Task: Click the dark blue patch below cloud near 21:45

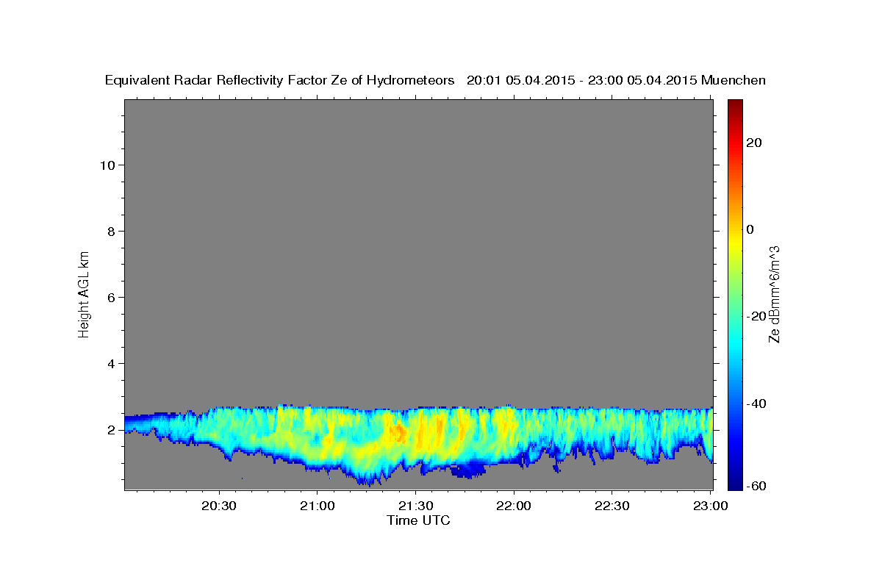Action: coord(467,470)
